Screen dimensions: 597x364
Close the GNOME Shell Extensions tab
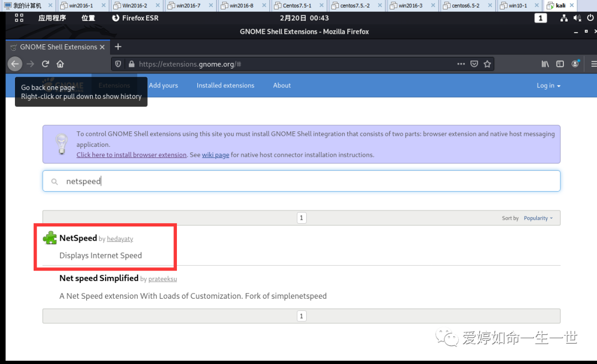(102, 47)
